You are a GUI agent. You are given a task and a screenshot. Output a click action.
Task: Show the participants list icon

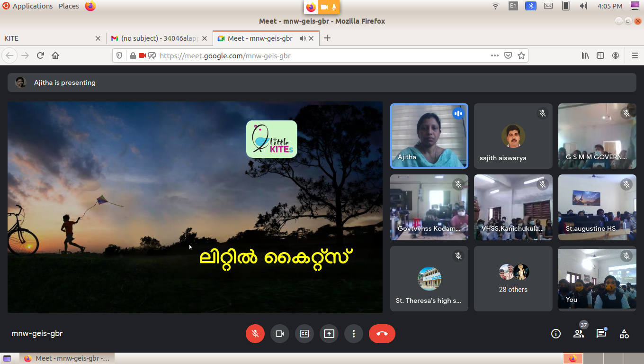coord(579,334)
